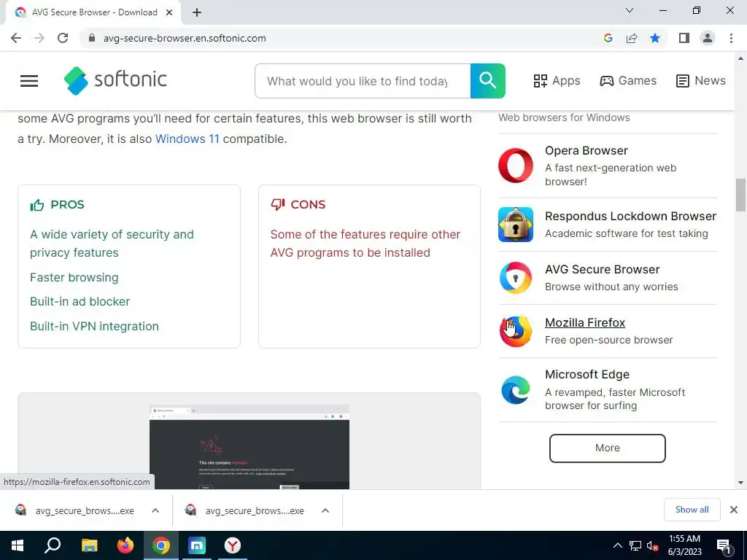The width and height of the screenshot is (747, 560).
Task: Click 'Built-in ad blocker' text
Action: pos(80,301)
